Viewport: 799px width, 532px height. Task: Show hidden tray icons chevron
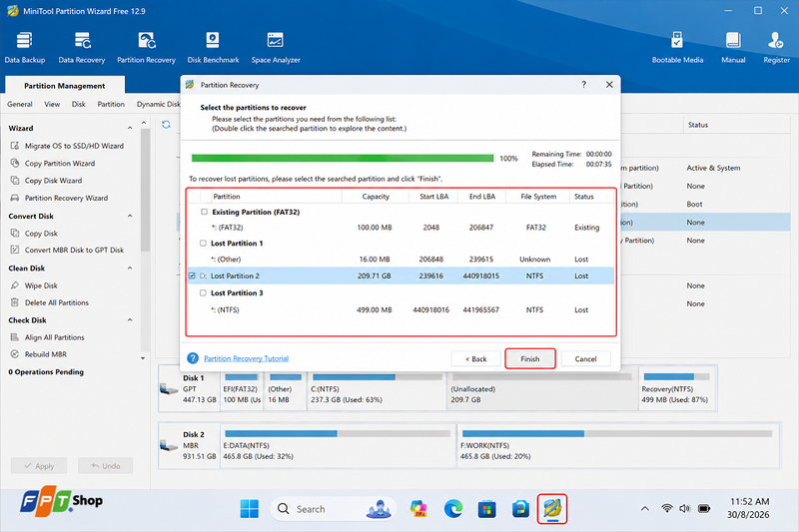(x=645, y=509)
